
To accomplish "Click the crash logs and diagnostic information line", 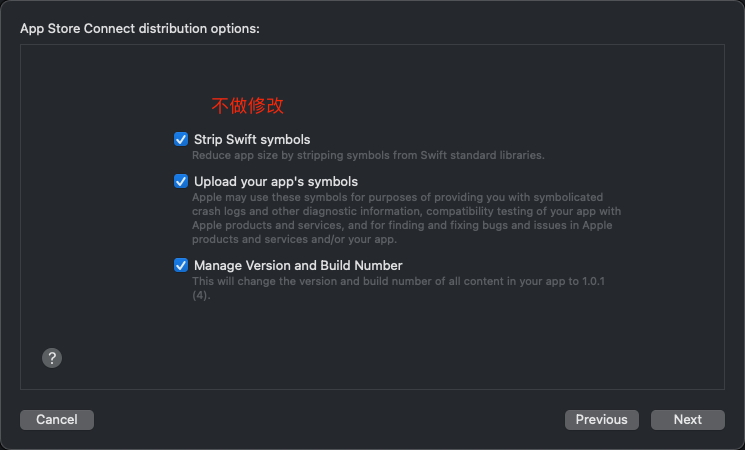I will pos(406,211).
